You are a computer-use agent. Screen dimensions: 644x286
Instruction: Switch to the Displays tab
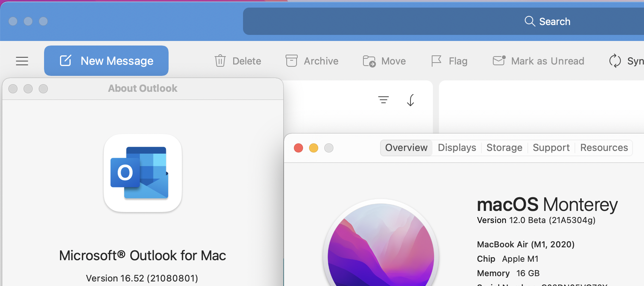(x=457, y=148)
